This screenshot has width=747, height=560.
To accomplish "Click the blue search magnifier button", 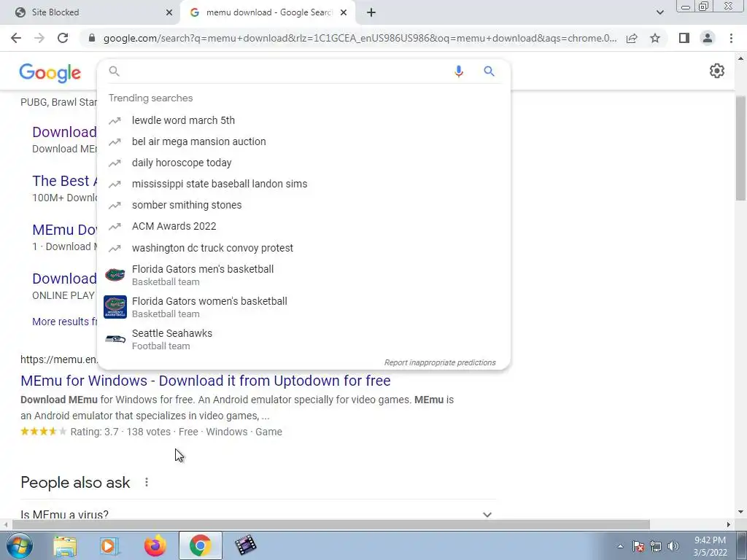I will [x=489, y=71].
